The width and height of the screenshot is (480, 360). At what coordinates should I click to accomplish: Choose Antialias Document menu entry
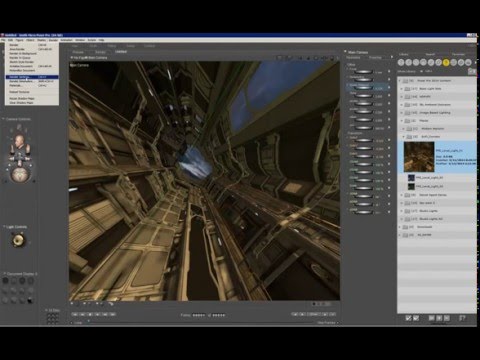(32, 66)
